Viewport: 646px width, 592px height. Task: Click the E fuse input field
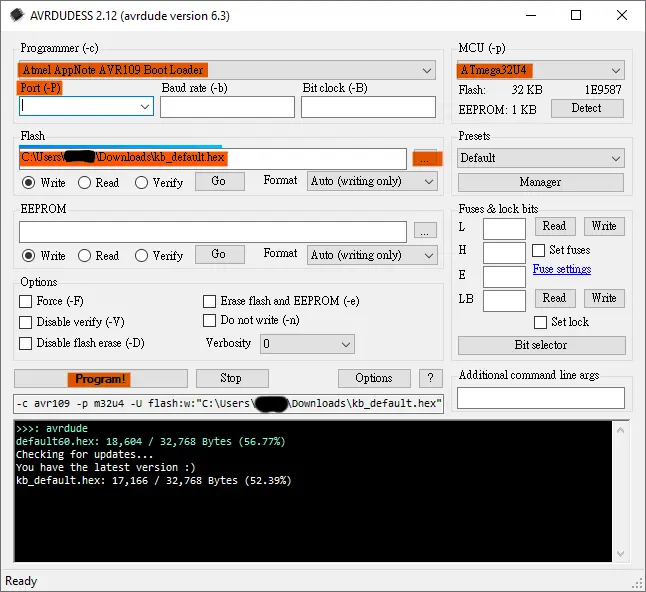(x=504, y=277)
